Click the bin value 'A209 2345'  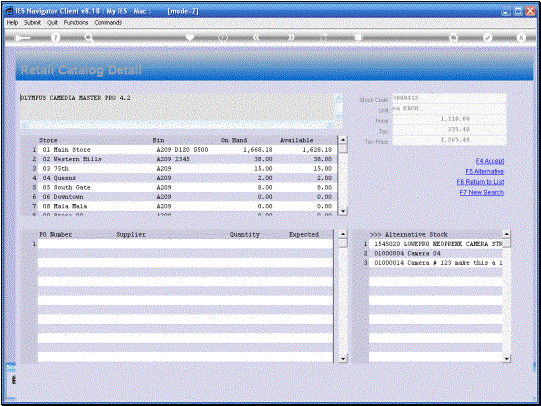(173, 159)
